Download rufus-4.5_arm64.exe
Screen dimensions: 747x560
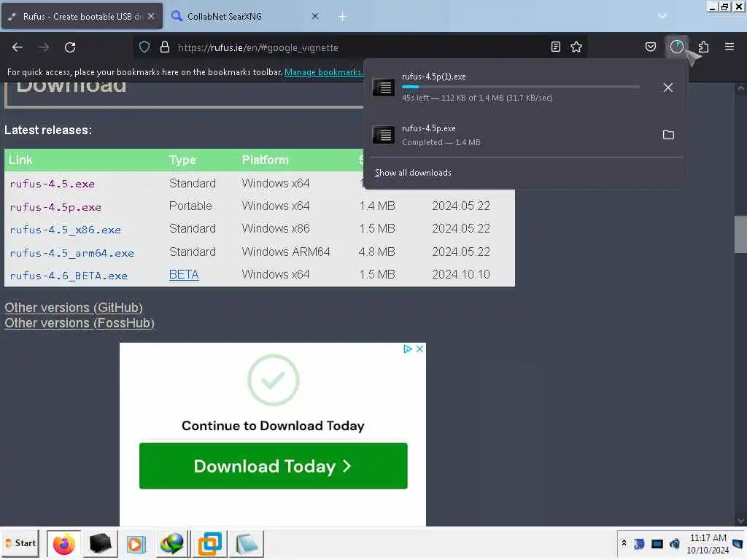(x=72, y=253)
